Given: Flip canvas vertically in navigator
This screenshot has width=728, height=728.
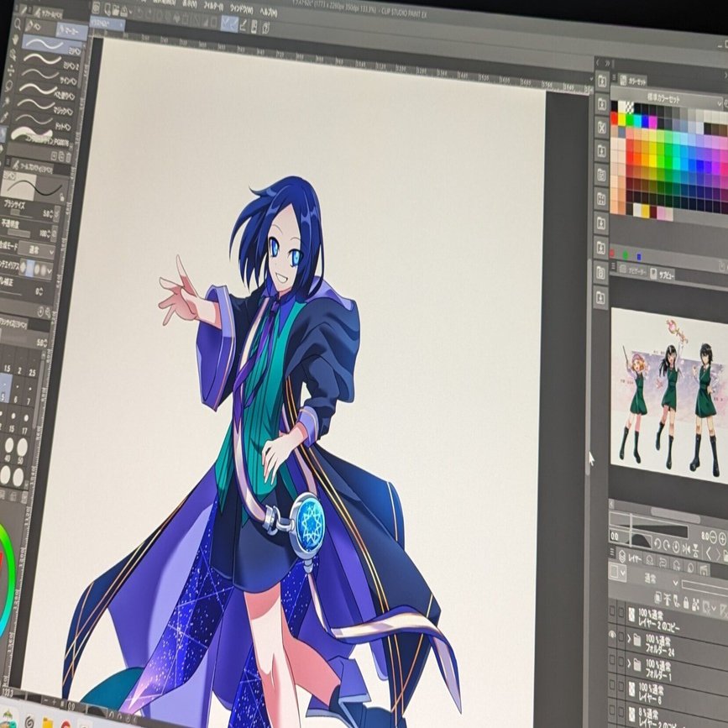Looking at the screenshot, I should tap(695, 551).
